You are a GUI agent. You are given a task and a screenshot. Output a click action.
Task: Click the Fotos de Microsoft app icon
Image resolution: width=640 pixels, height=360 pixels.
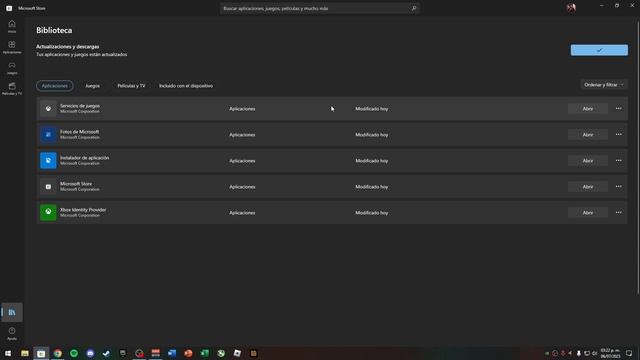[x=48, y=135]
